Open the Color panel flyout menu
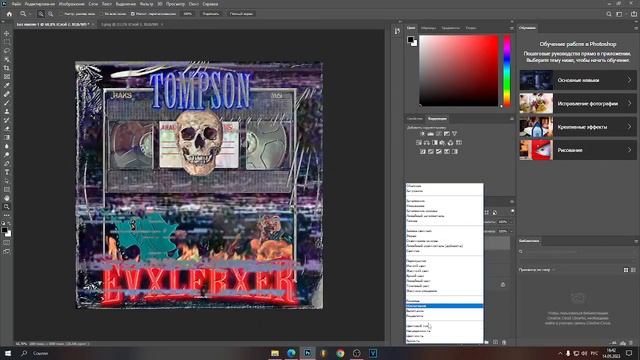The width and height of the screenshot is (640, 360). (511, 28)
